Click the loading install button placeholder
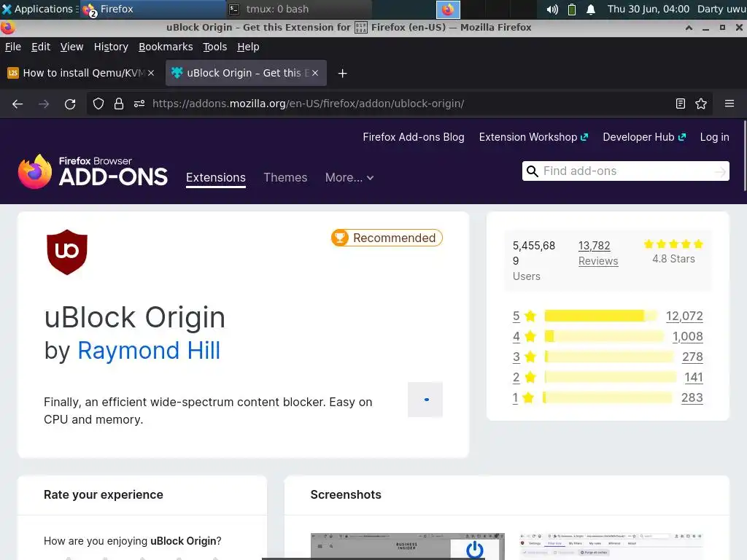Viewport: 747px width, 560px height. pos(425,400)
